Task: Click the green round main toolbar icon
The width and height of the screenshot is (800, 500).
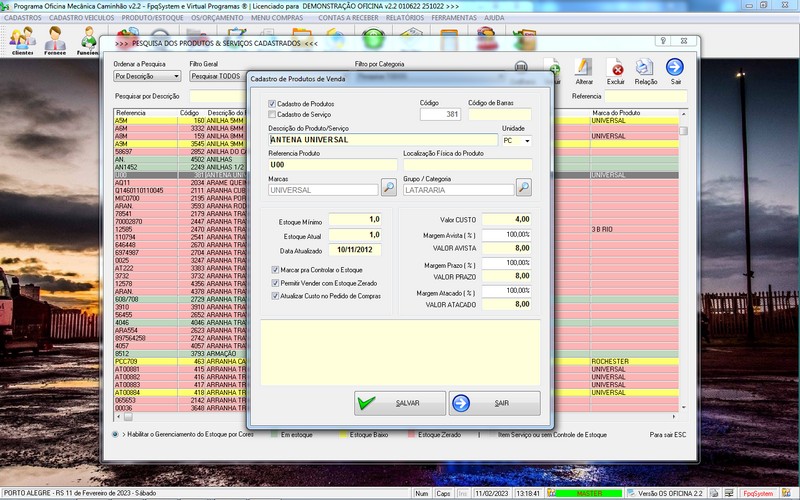Action: click(x=373, y=39)
